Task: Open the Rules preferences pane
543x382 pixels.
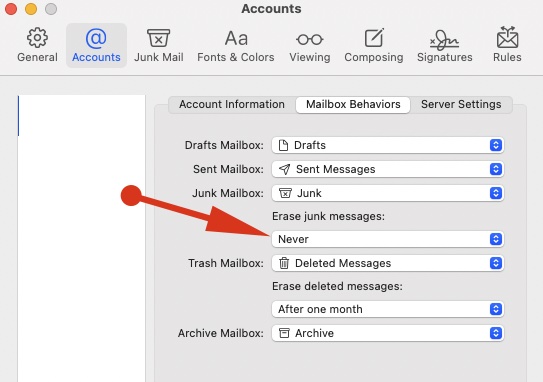Action: coord(507,45)
